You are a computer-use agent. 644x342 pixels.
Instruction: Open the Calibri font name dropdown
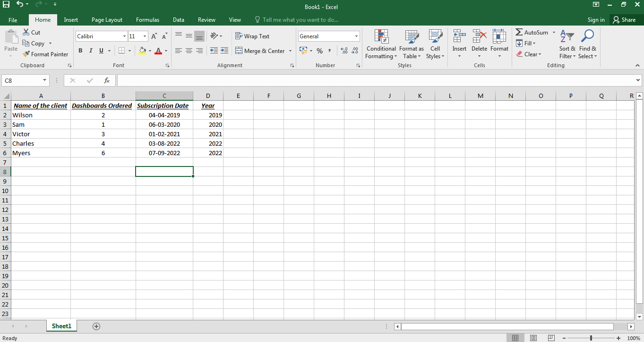click(124, 36)
